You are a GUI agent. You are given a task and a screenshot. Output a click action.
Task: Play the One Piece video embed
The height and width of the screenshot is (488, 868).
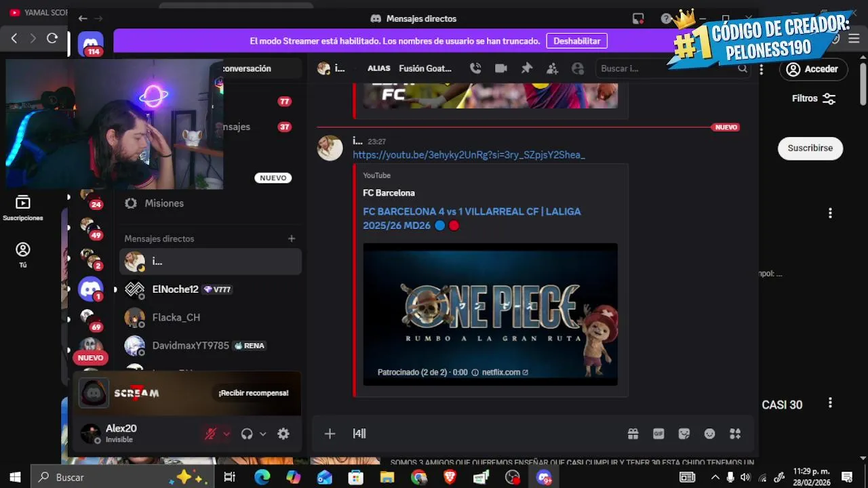[x=490, y=314]
